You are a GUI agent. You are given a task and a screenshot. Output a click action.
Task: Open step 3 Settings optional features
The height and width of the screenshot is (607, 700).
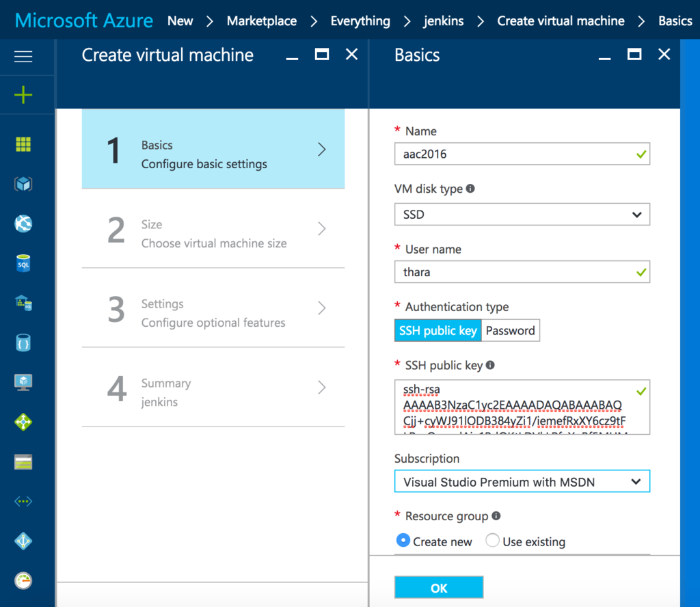point(213,308)
